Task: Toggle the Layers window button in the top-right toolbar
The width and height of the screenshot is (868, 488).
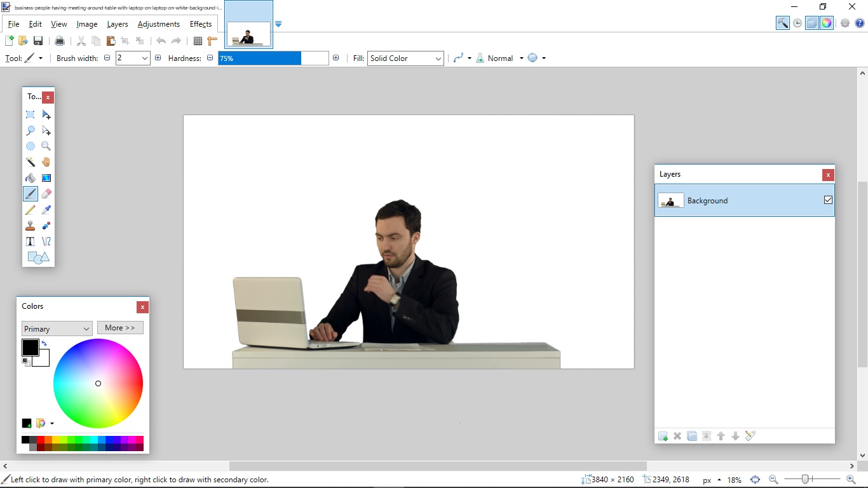Action: pos(812,23)
